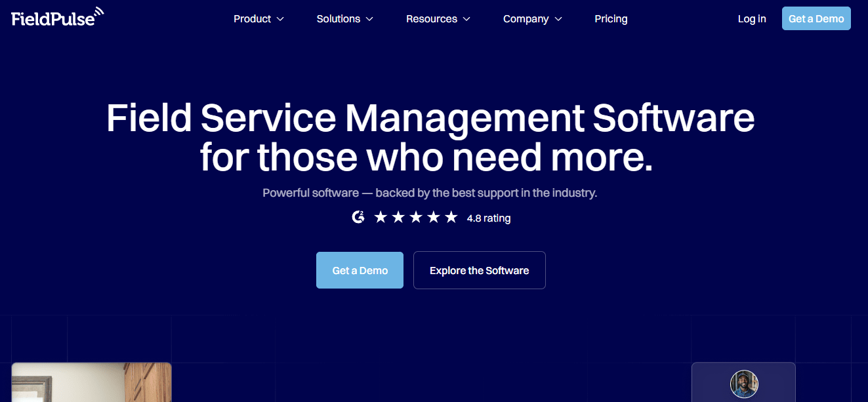Open the Product menu

[258, 19]
